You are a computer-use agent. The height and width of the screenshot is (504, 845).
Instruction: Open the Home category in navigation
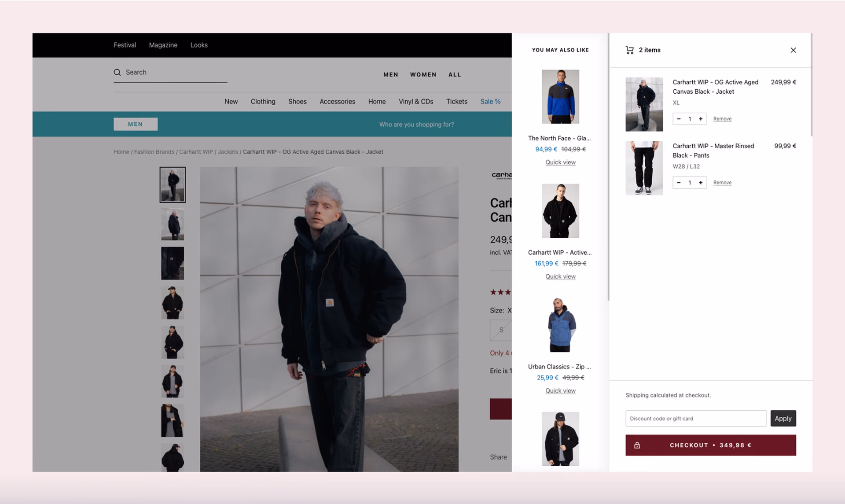(x=377, y=102)
